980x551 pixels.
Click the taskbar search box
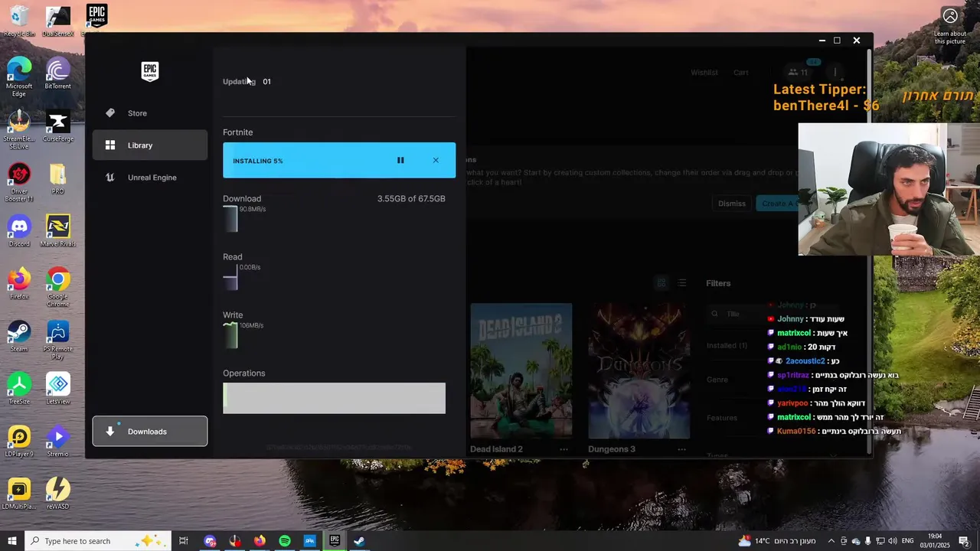(x=98, y=541)
